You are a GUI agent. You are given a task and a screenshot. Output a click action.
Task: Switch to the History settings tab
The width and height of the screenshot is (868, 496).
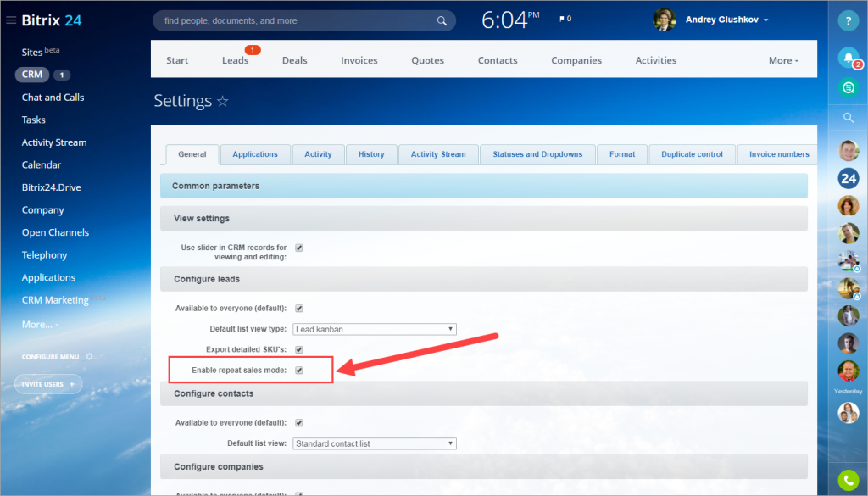click(x=371, y=154)
